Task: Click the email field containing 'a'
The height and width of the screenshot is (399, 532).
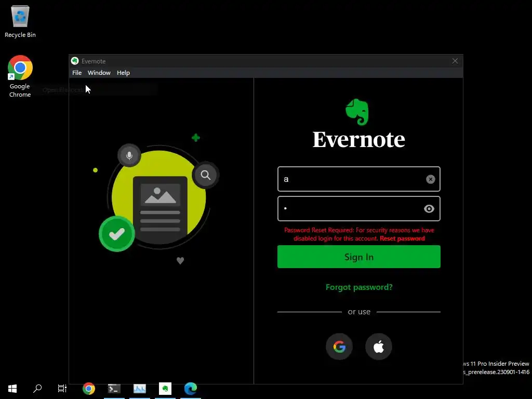Action: pyautogui.click(x=358, y=179)
